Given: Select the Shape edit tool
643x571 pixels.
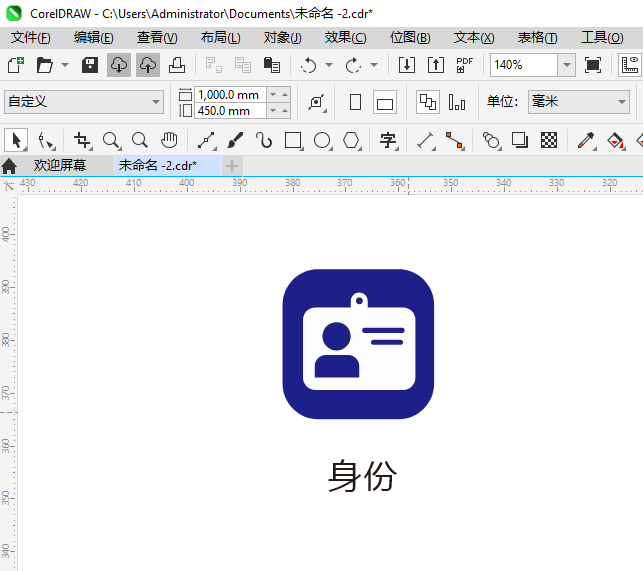Looking at the screenshot, I should click(x=46, y=140).
